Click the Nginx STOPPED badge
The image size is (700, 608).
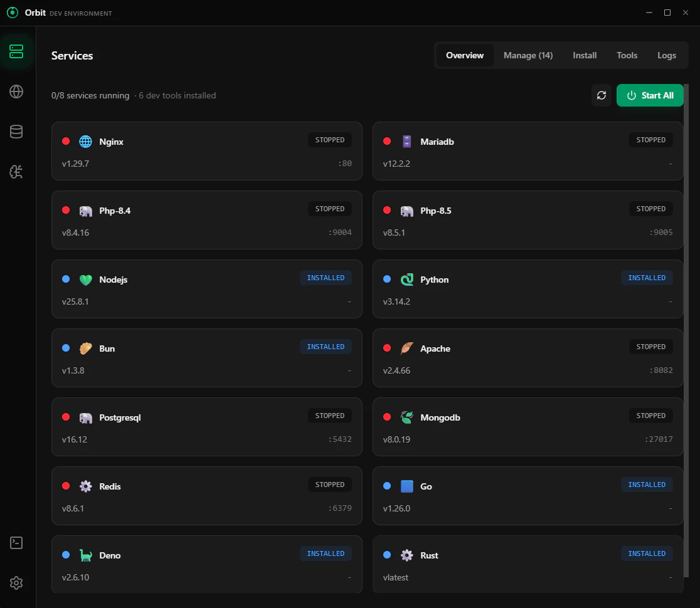click(x=329, y=140)
